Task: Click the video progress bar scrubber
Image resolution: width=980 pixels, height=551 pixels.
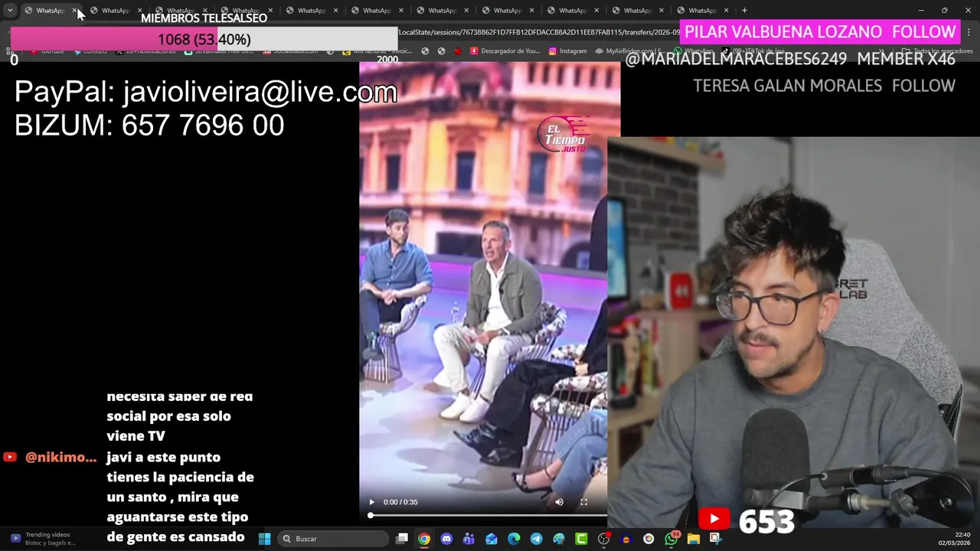Action: click(371, 515)
